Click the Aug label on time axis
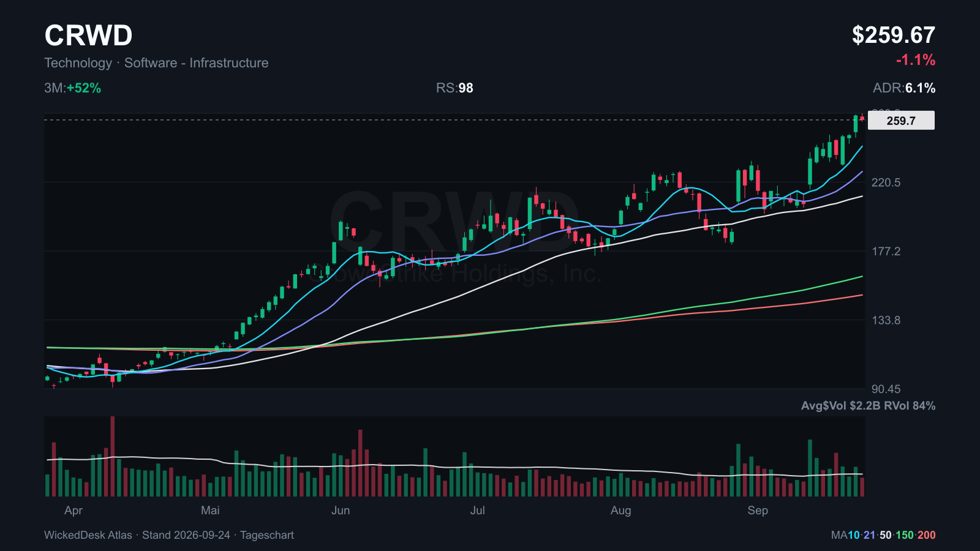Image resolution: width=980 pixels, height=551 pixels. click(620, 511)
